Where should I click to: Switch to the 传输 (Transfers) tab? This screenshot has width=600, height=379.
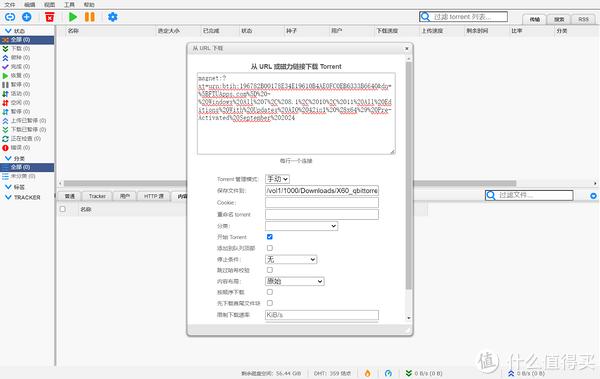point(535,19)
